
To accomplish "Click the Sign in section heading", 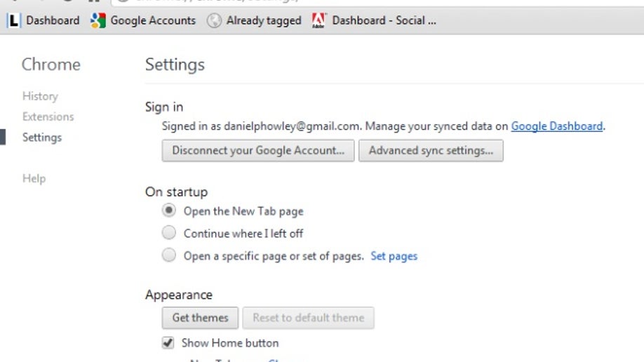I will [164, 107].
